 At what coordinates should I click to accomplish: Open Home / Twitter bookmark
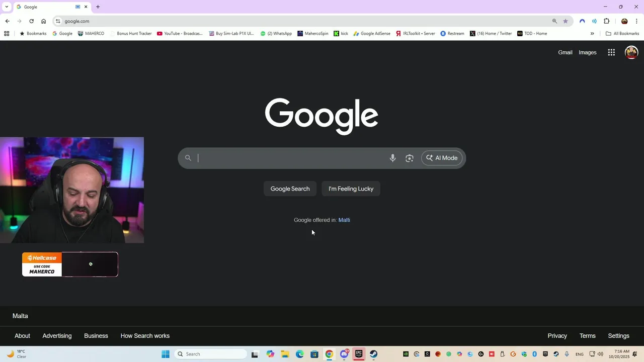(491, 34)
